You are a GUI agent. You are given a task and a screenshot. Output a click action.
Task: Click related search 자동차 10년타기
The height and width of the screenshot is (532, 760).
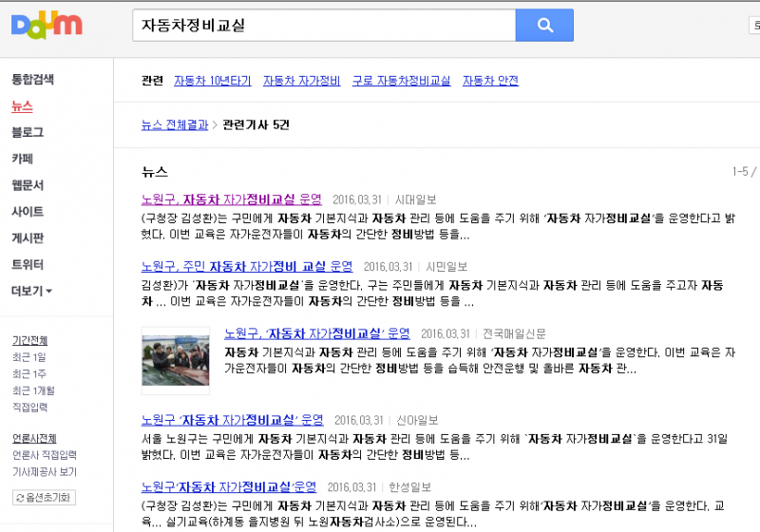[212, 82]
